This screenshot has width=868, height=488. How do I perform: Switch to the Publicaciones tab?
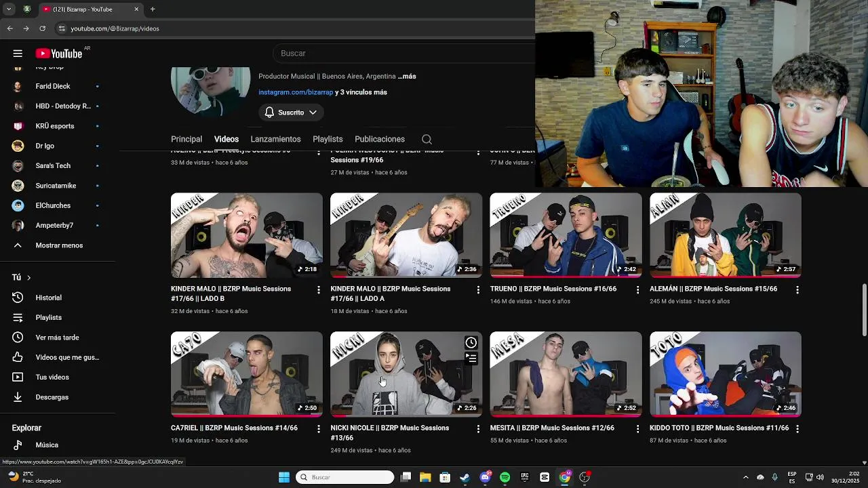(x=380, y=139)
